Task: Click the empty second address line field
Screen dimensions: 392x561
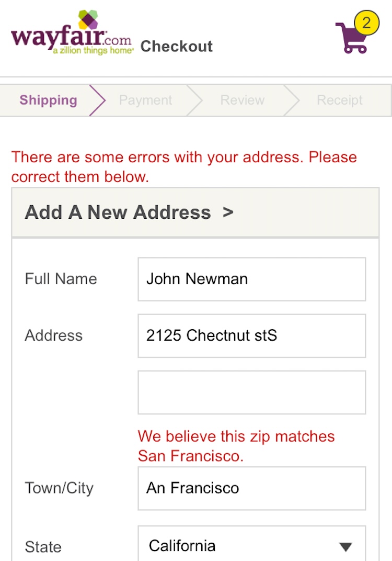Action: (251, 392)
